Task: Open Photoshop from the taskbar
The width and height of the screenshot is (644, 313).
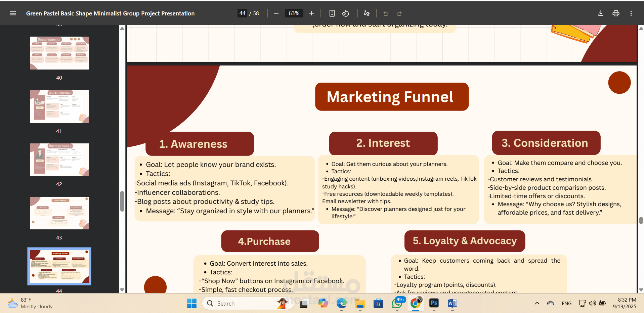Action: pyautogui.click(x=434, y=303)
